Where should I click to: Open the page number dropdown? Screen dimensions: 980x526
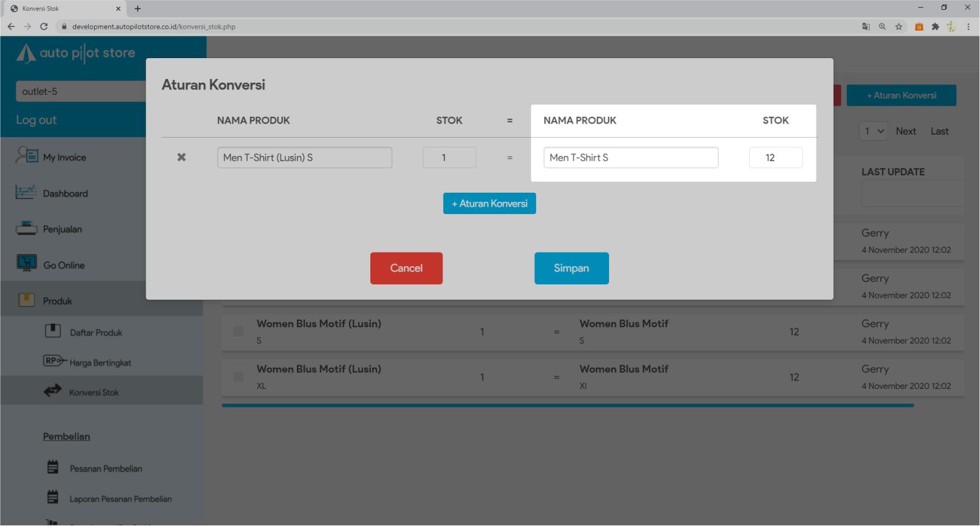point(873,131)
